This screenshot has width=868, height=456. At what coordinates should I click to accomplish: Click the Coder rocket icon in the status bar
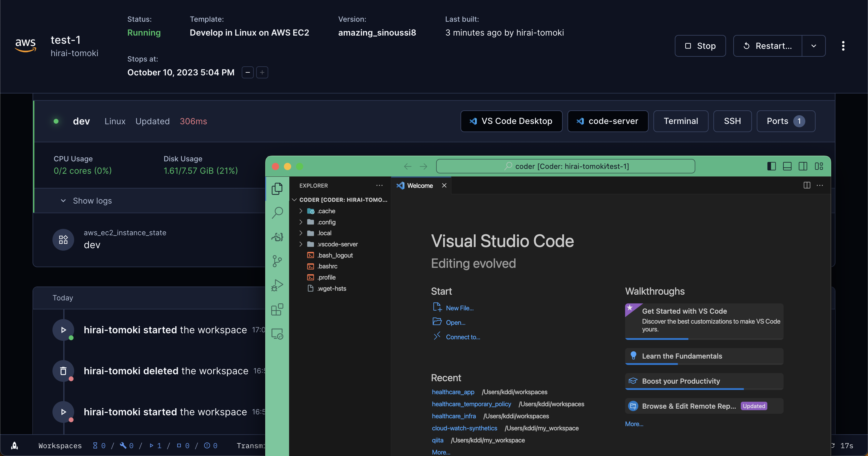[14, 445]
